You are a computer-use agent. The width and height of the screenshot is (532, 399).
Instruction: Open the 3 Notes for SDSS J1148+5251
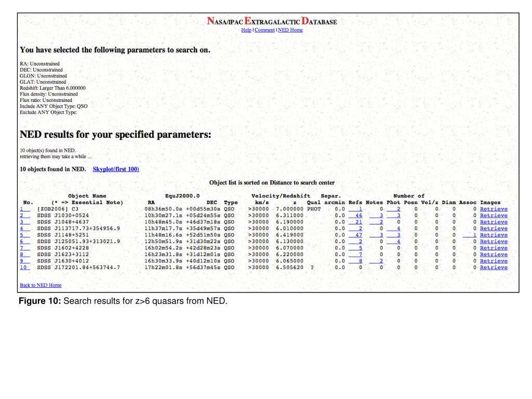tap(376, 235)
